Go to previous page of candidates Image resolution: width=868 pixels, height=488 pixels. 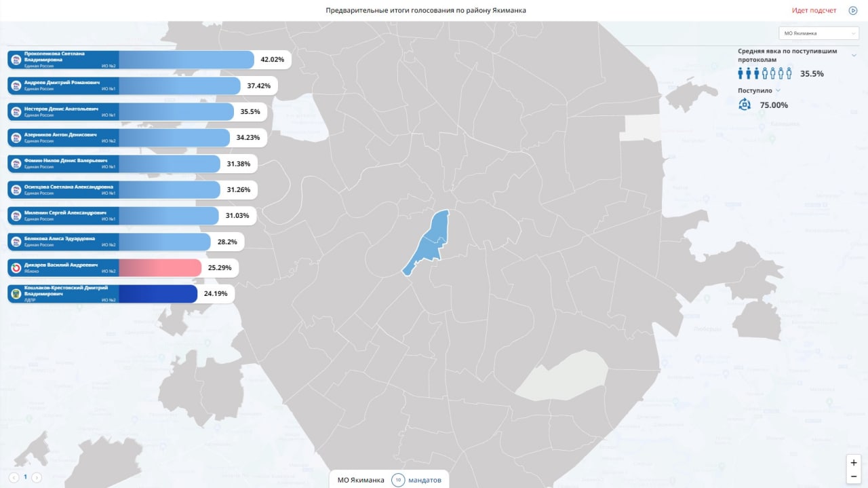[x=14, y=477]
